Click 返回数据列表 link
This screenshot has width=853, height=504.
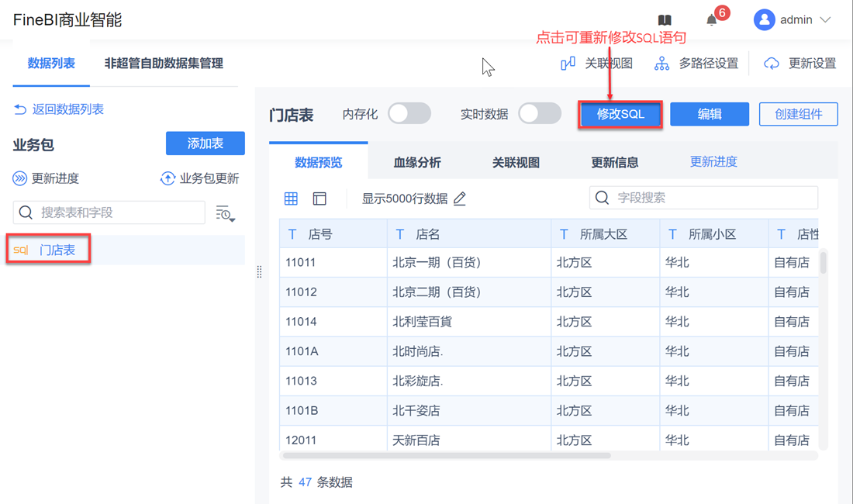click(x=59, y=109)
